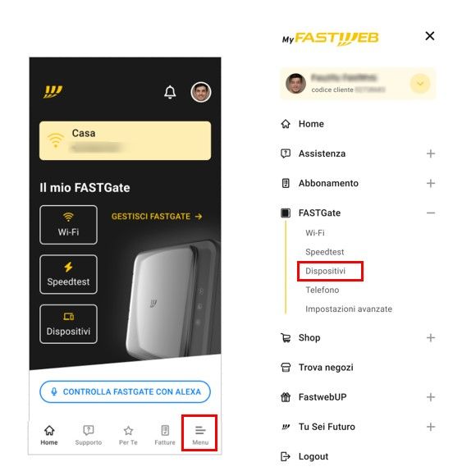Viewport: 453px width, 476px height.
Task: Close the MyFastweb side menu
Action: [430, 36]
